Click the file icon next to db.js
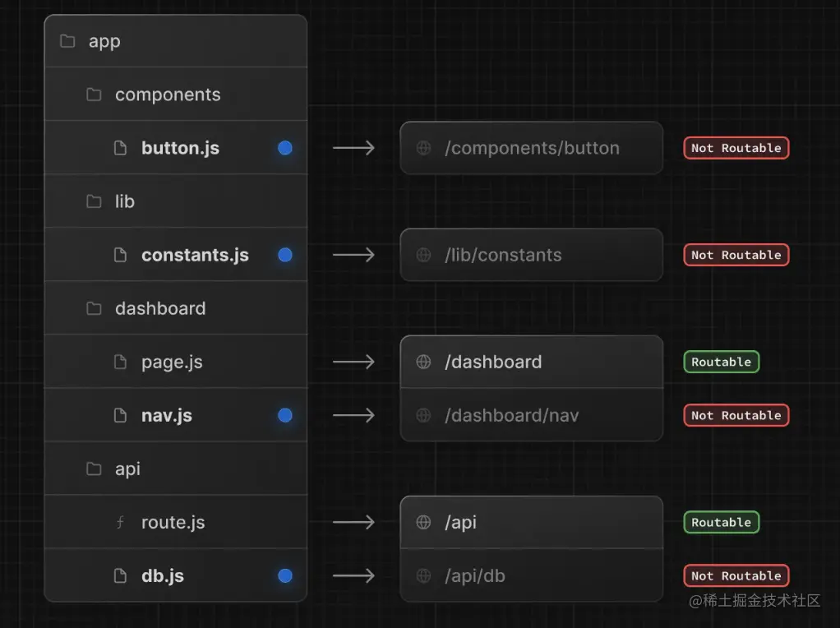 121,576
